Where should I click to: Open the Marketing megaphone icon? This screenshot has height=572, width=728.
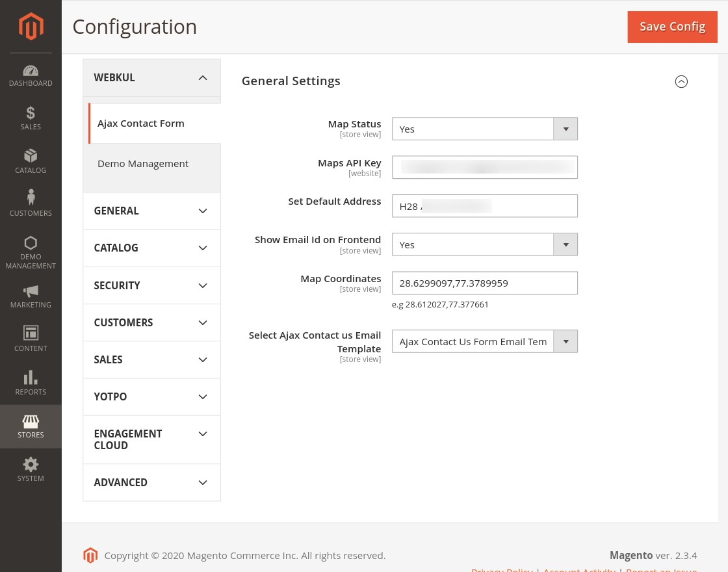click(31, 291)
